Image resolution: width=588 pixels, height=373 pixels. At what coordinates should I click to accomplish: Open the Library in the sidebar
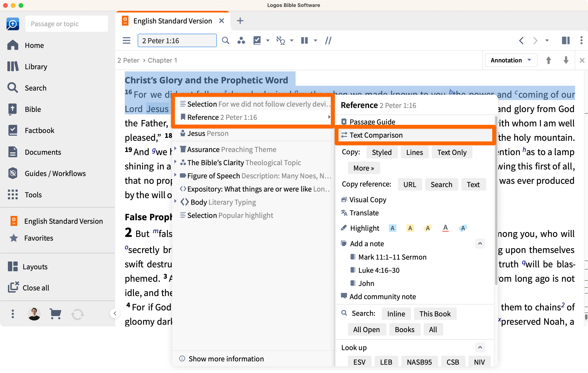[x=27, y=66]
